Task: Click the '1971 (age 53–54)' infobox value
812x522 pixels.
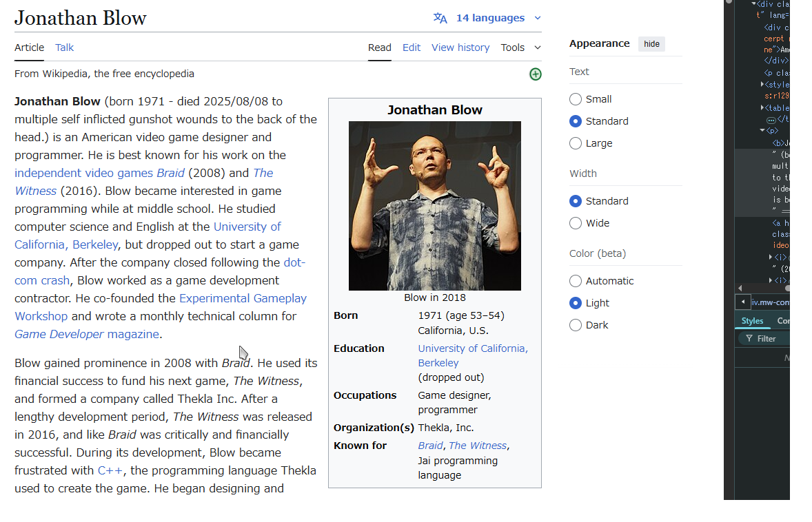Action: (x=461, y=315)
